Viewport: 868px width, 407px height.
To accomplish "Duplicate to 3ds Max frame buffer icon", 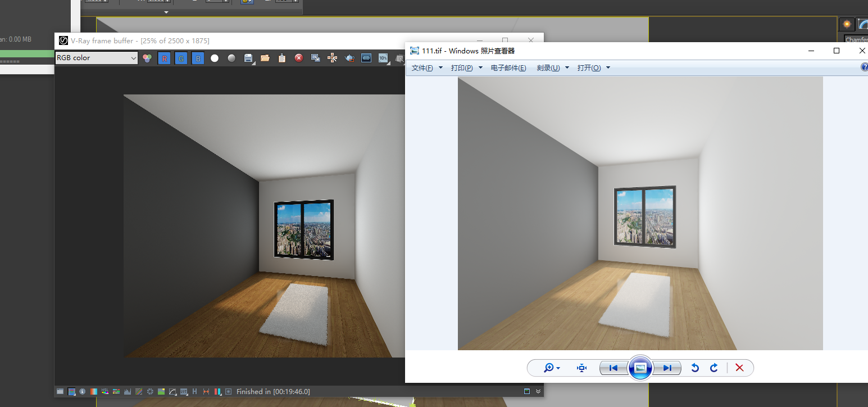I will click(316, 58).
